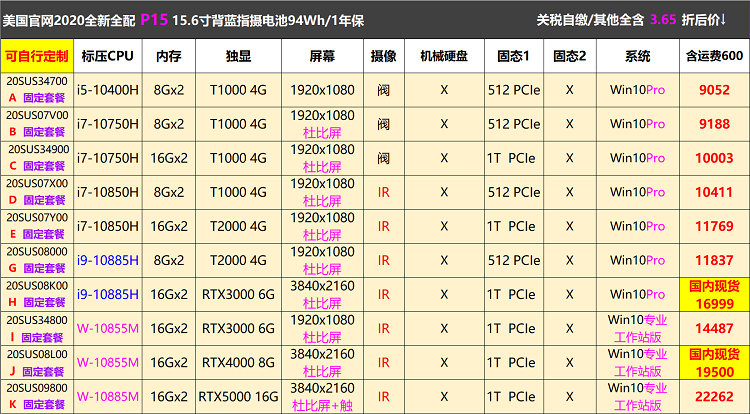Image resolution: width=750 pixels, height=414 pixels.
Task: Click the 独显 column header
Action: (x=238, y=56)
